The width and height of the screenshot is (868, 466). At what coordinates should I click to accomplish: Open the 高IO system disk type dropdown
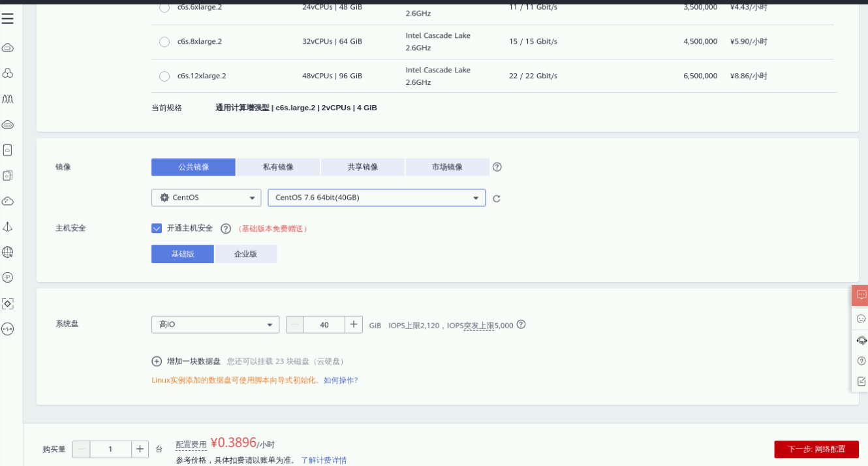[x=215, y=324]
